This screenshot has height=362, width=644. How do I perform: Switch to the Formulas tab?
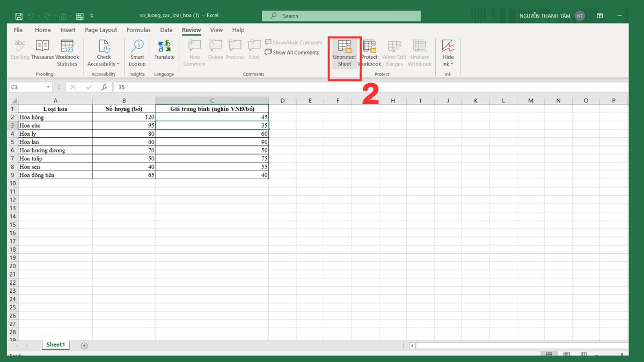click(138, 30)
